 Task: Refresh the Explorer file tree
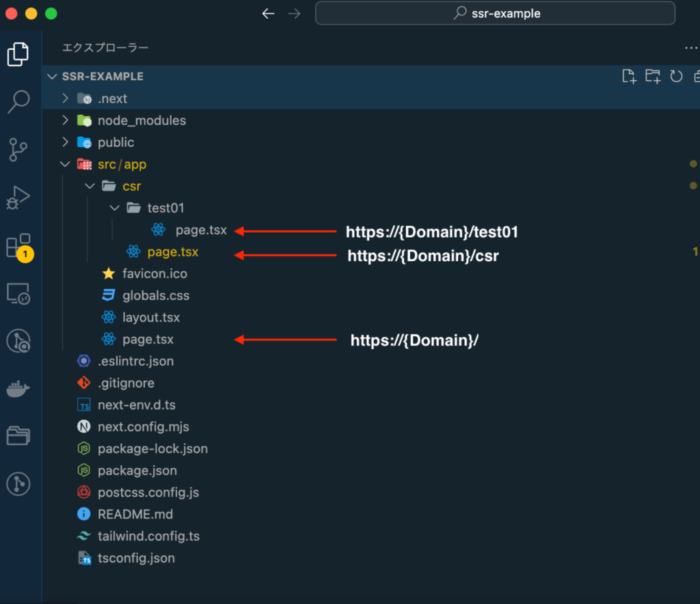[x=676, y=77]
